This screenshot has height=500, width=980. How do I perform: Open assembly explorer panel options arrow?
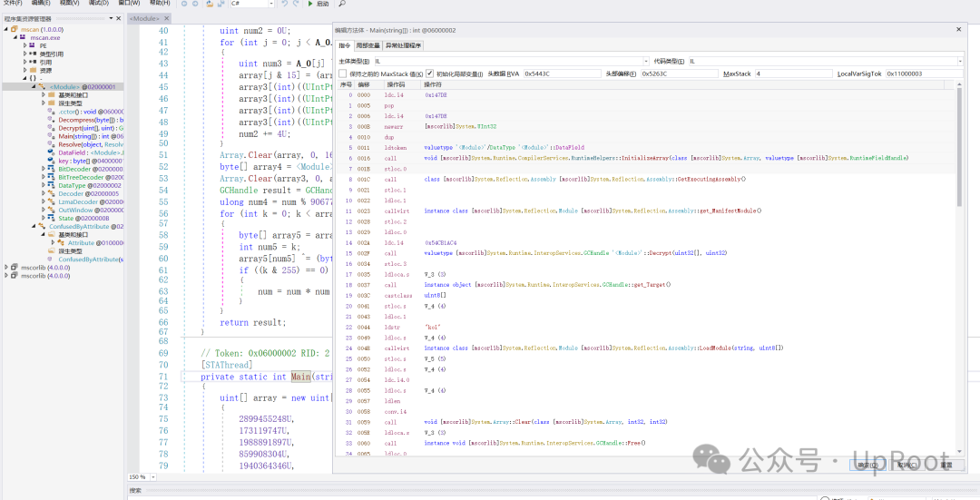tap(111, 18)
